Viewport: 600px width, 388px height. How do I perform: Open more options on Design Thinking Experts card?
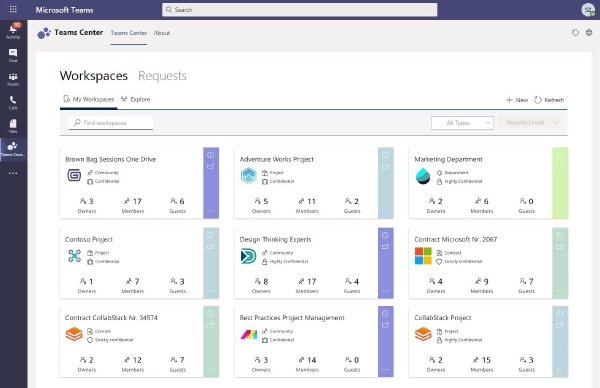385,291
